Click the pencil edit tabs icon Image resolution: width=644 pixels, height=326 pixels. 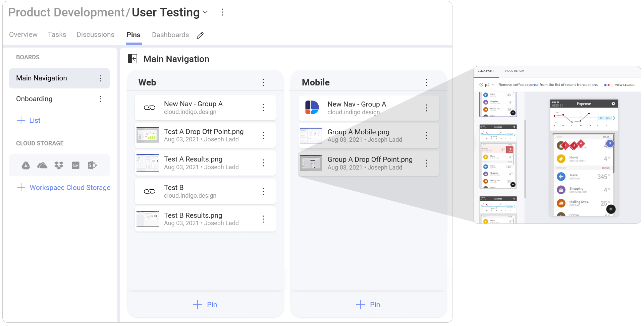tap(200, 35)
